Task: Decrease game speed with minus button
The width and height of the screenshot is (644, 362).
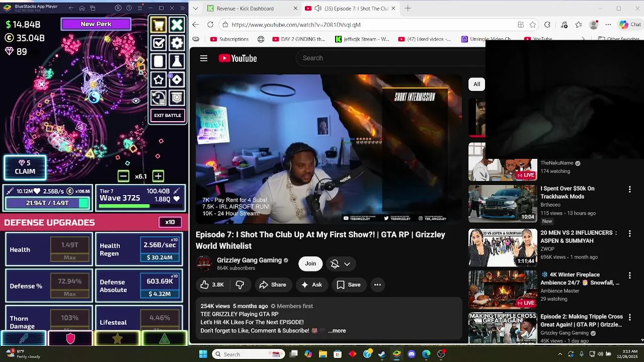Action: tap(123, 176)
